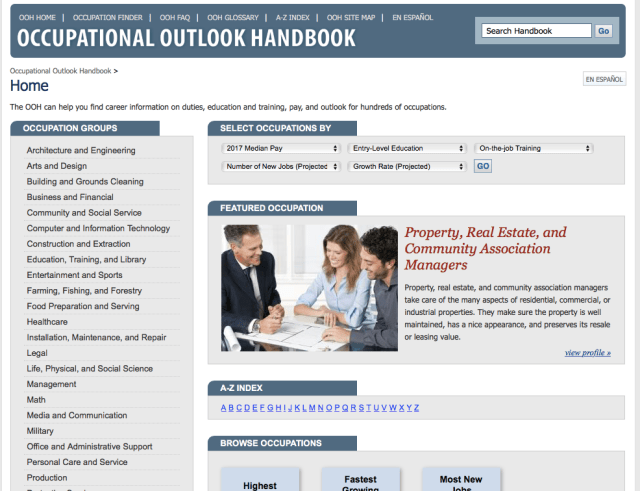This screenshot has width=640, height=491.
Task: Select letter Z in A-Z index
Action: pos(416,408)
